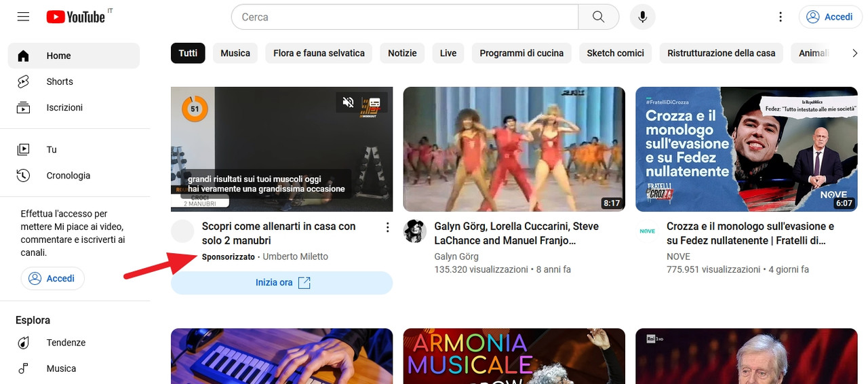Open Iscrizioni in sidebar
Viewport: 868px width, 384px height.
tap(74, 107)
